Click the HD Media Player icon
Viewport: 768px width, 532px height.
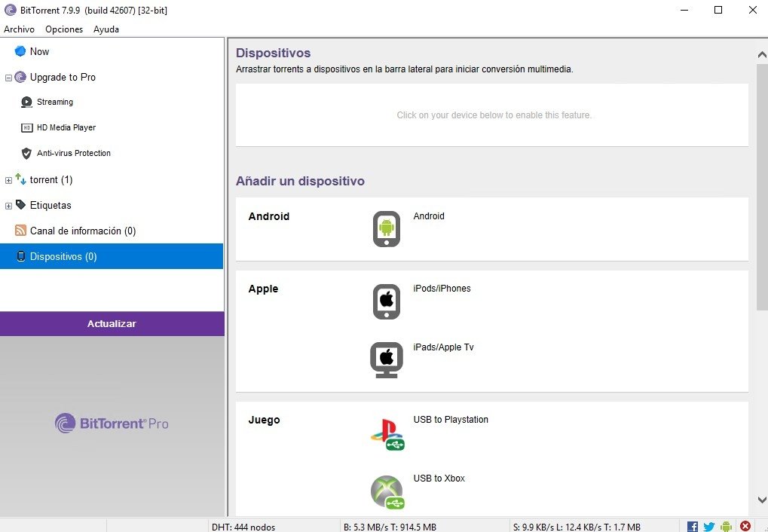click(x=27, y=128)
